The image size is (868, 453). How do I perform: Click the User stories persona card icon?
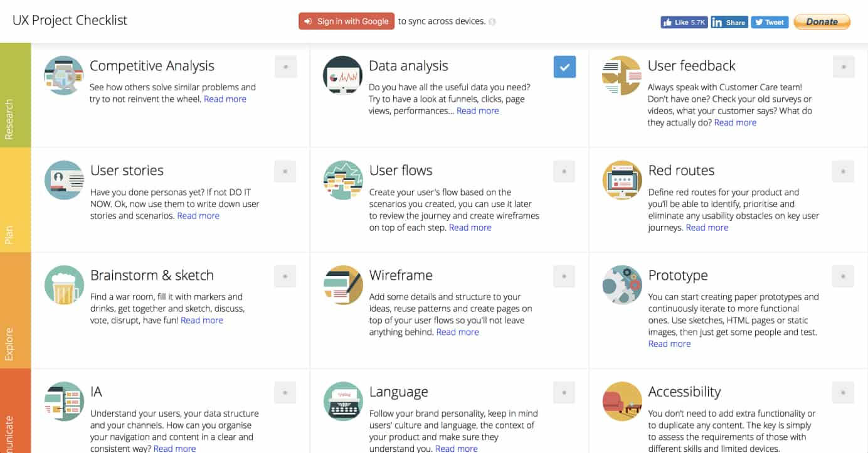[x=64, y=180]
